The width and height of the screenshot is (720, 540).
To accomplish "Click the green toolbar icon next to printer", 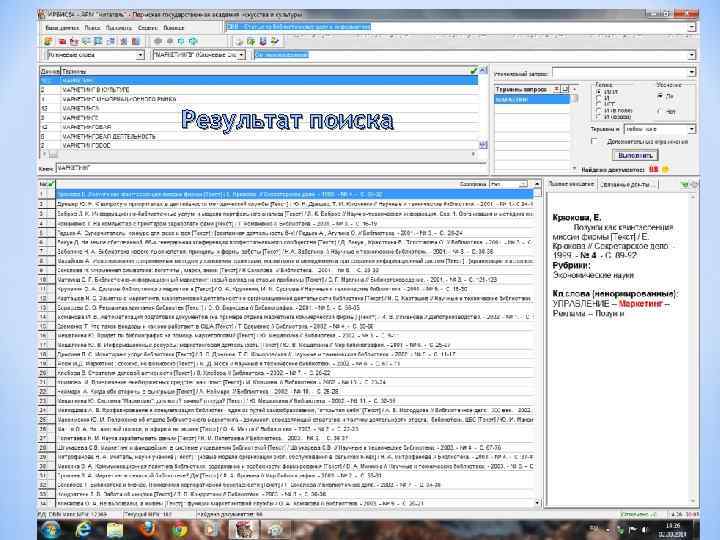I will pos(251,41).
